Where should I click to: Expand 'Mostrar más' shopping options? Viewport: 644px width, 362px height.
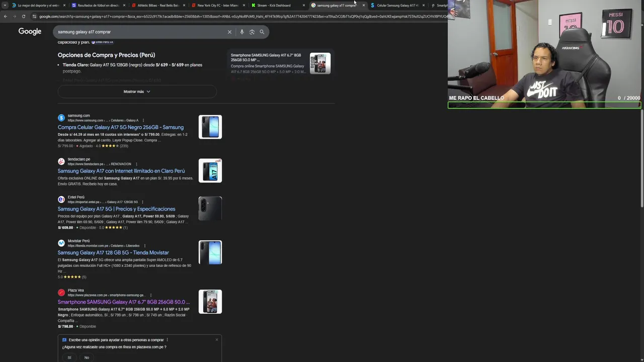(137, 92)
